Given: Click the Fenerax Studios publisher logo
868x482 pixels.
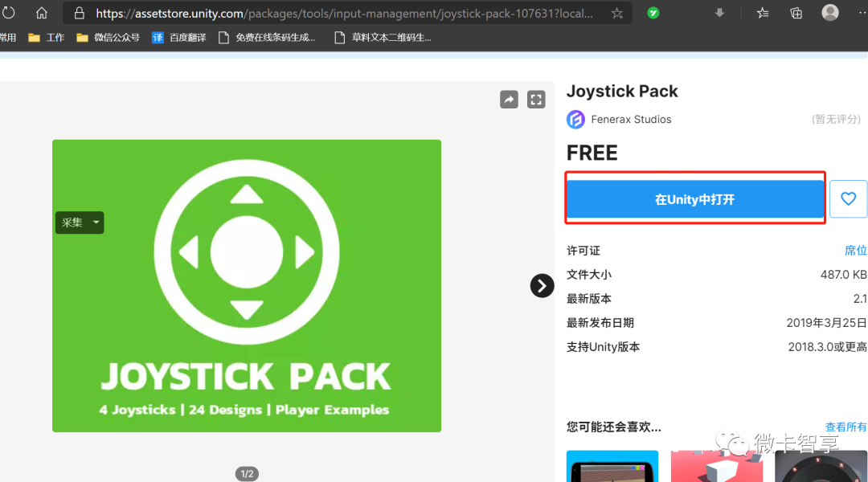Looking at the screenshot, I should (x=575, y=119).
